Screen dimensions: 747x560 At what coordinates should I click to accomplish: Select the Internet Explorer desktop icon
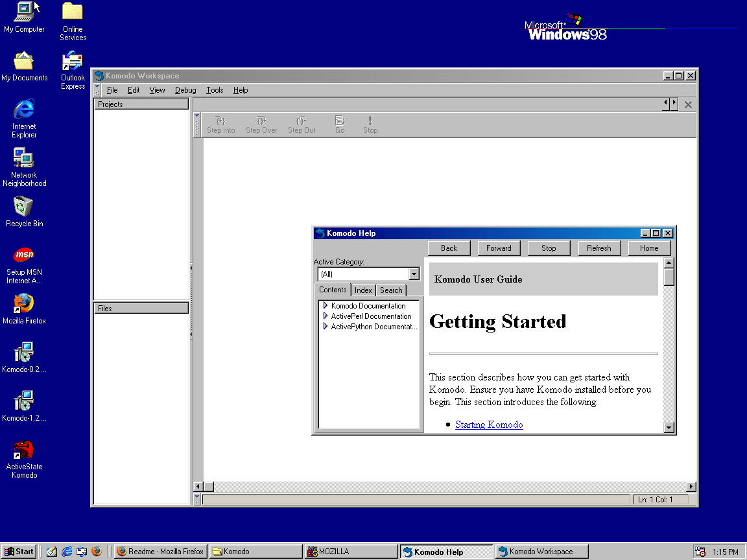pos(24,119)
